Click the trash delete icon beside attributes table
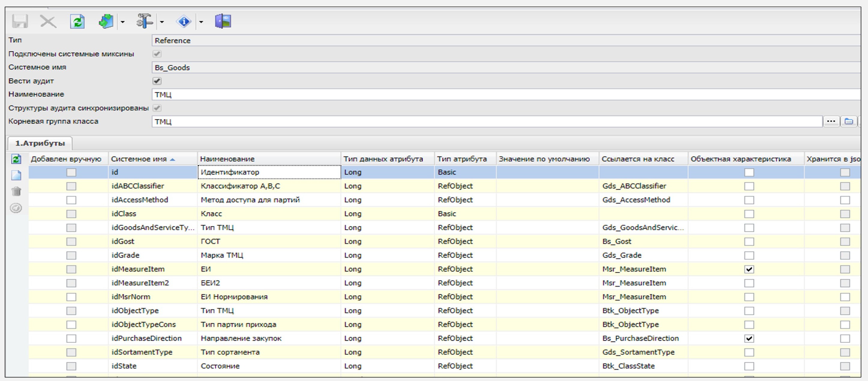The height and width of the screenshot is (381, 868). [16, 191]
